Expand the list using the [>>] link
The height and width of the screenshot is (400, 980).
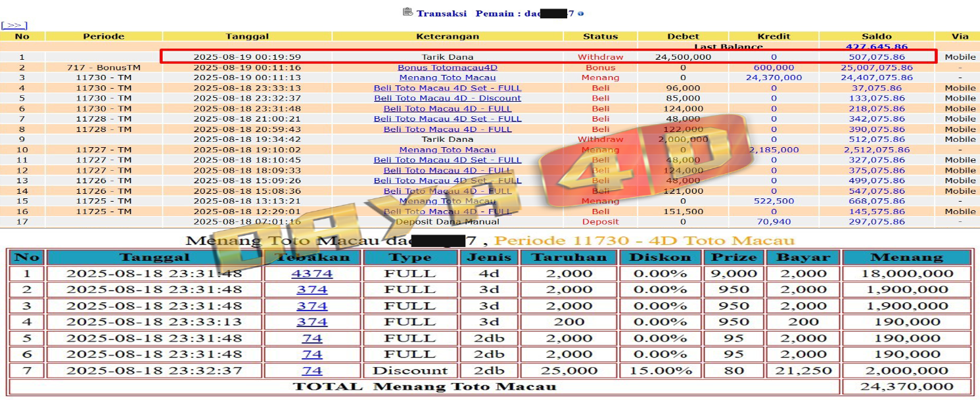pos(14,25)
